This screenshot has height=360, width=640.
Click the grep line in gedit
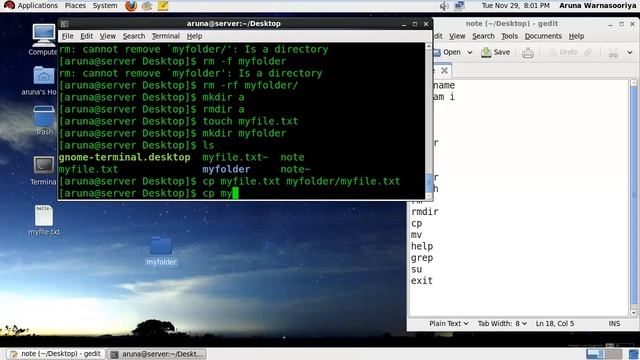point(422,258)
